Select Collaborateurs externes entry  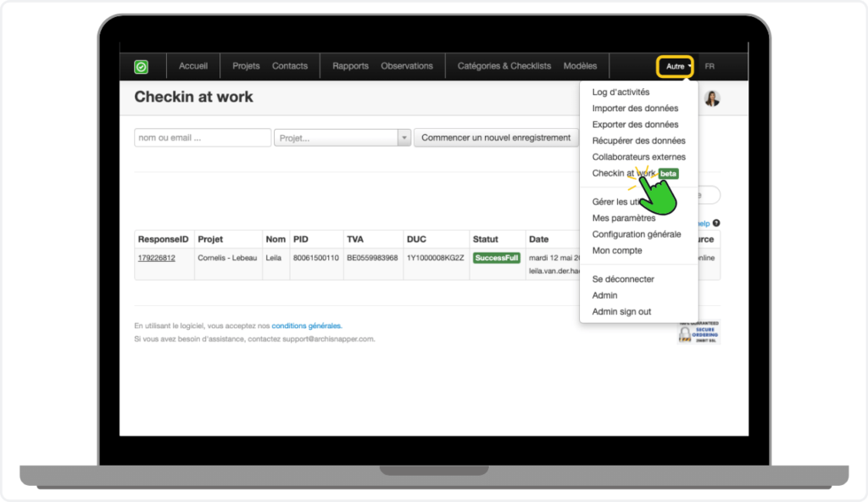click(639, 157)
